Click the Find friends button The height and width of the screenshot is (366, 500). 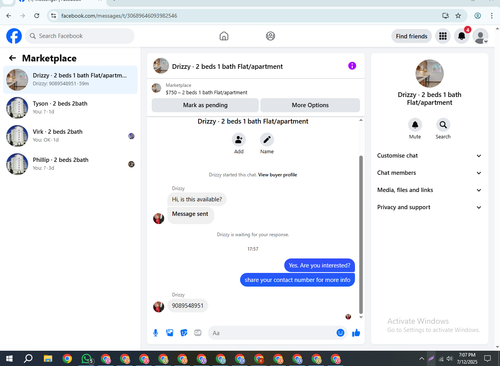point(411,36)
